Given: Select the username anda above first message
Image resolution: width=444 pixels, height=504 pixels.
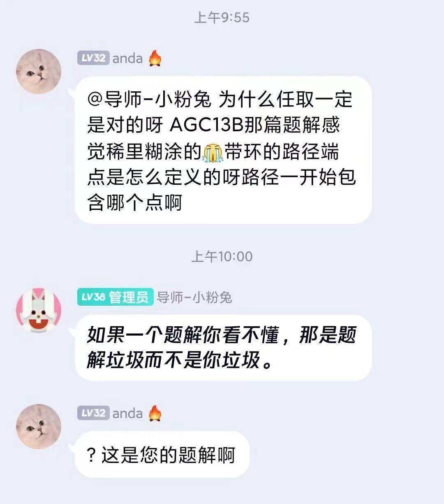Looking at the screenshot, I should pos(127,58).
